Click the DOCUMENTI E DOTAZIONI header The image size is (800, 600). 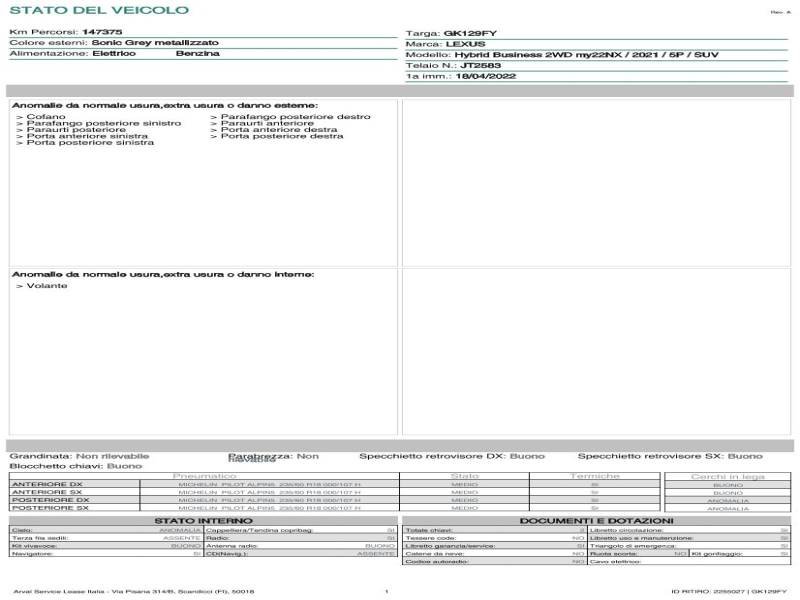pyautogui.click(x=596, y=521)
